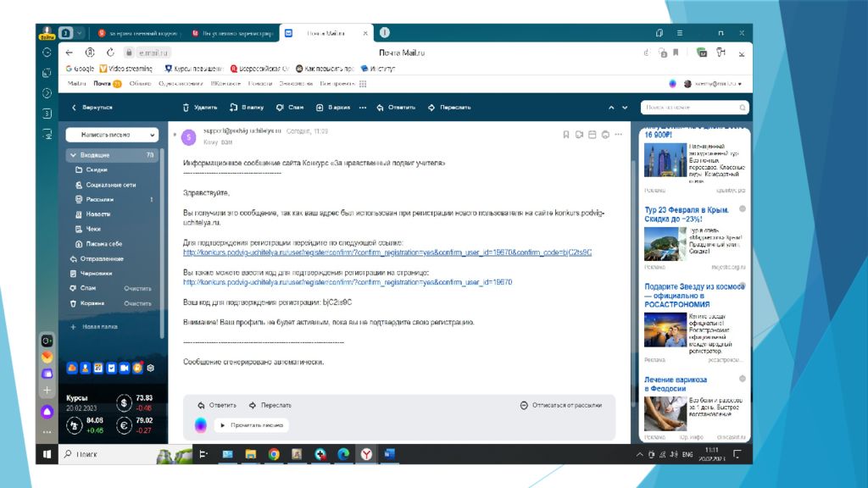Switch to the first Yandex browser tab

click(x=138, y=33)
